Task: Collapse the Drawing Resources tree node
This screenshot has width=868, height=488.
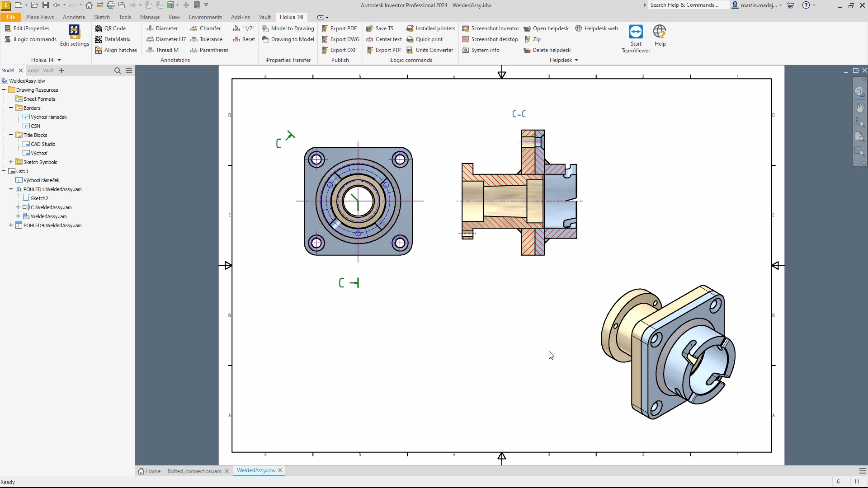Action: (x=4, y=90)
